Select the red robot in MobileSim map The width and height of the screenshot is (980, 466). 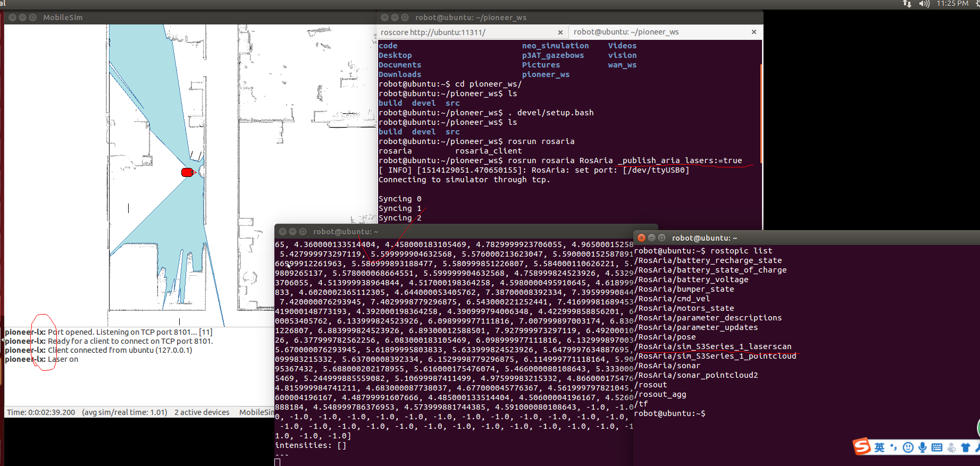[x=188, y=172]
